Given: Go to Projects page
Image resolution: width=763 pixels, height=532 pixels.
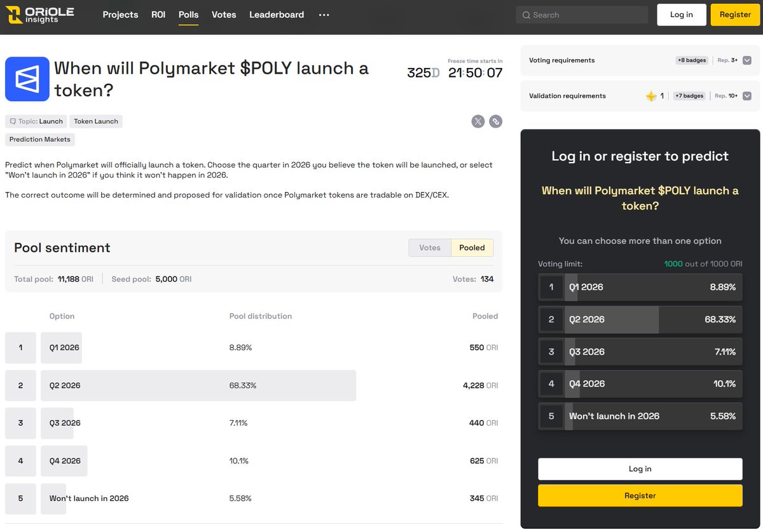Looking at the screenshot, I should [x=120, y=15].
